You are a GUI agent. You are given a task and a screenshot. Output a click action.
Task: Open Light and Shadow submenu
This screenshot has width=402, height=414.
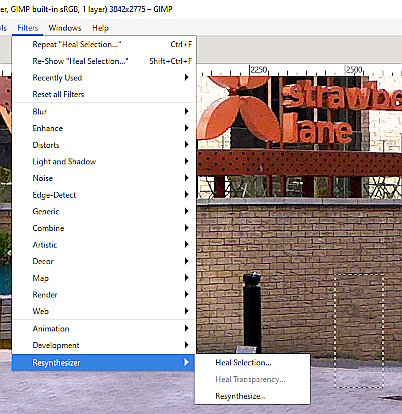[x=104, y=161]
